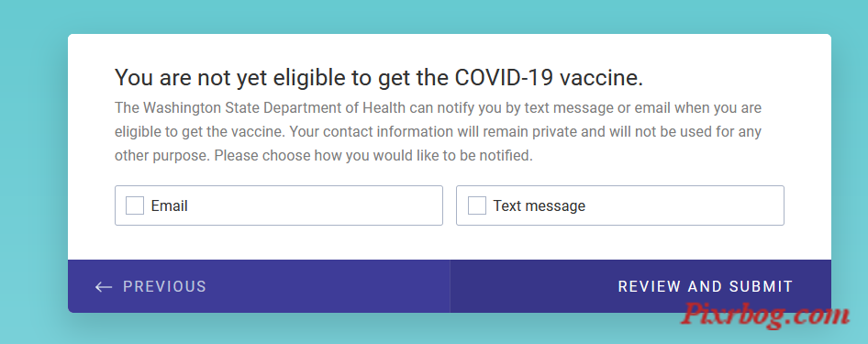Click "COVID-19" in the heading
868x344 pixels.
point(504,77)
